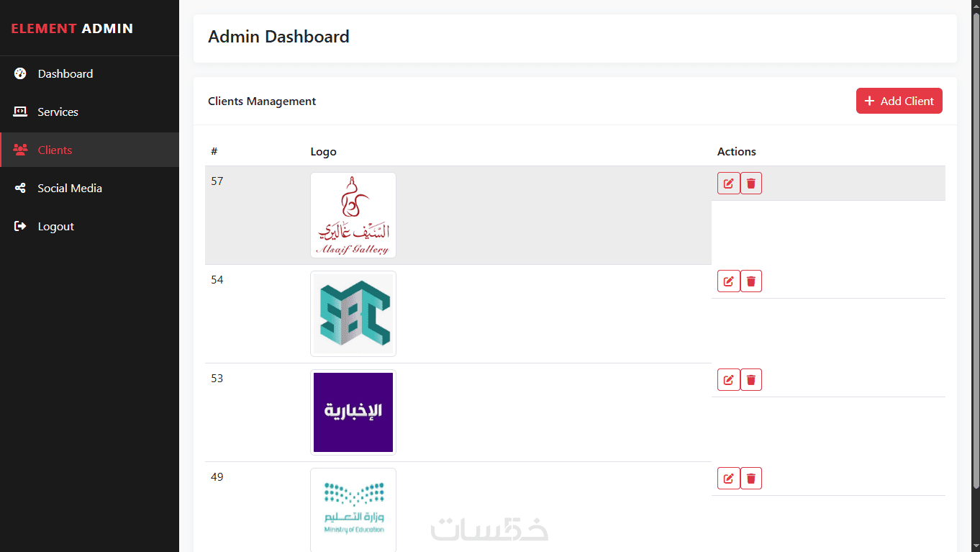Screen dimensions: 980x552
Task: Click the 'Clients Management' heading
Action: (262, 101)
